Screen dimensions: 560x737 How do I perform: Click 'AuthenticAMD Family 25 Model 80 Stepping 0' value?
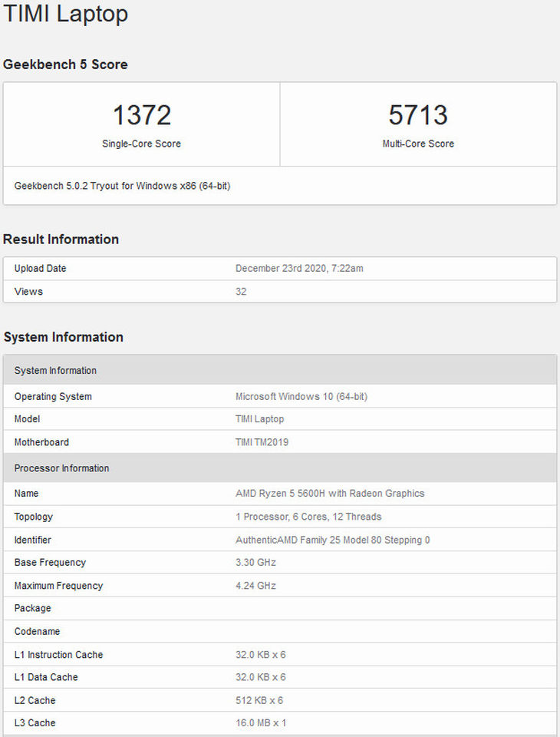click(x=333, y=540)
